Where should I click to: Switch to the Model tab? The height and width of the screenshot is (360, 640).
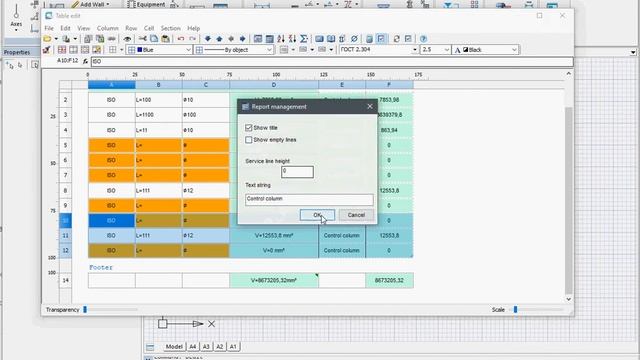(174, 347)
